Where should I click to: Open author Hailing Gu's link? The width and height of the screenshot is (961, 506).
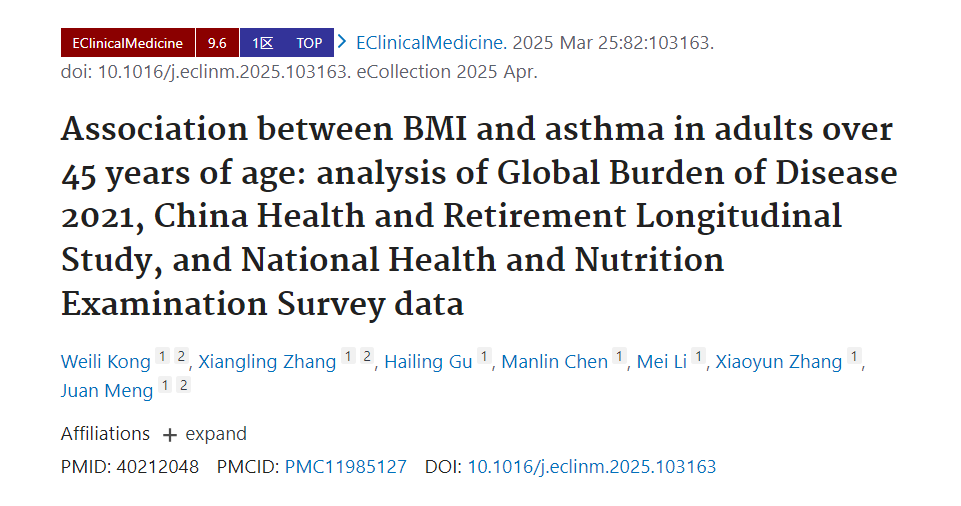tap(428, 361)
